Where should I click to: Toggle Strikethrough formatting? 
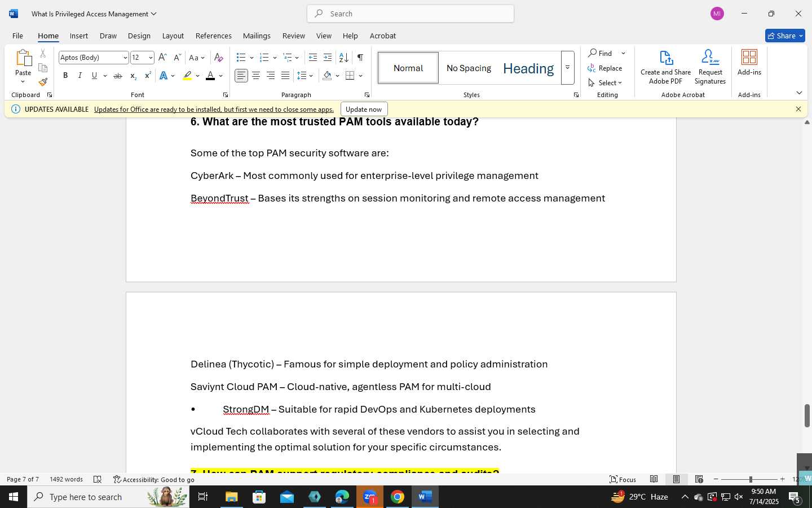(118, 76)
